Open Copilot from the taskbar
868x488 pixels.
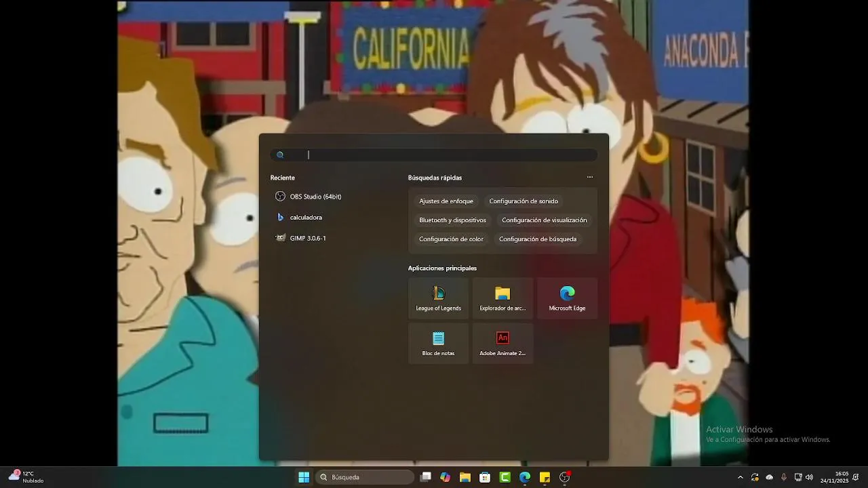pyautogui.click(x=445, y=477)
